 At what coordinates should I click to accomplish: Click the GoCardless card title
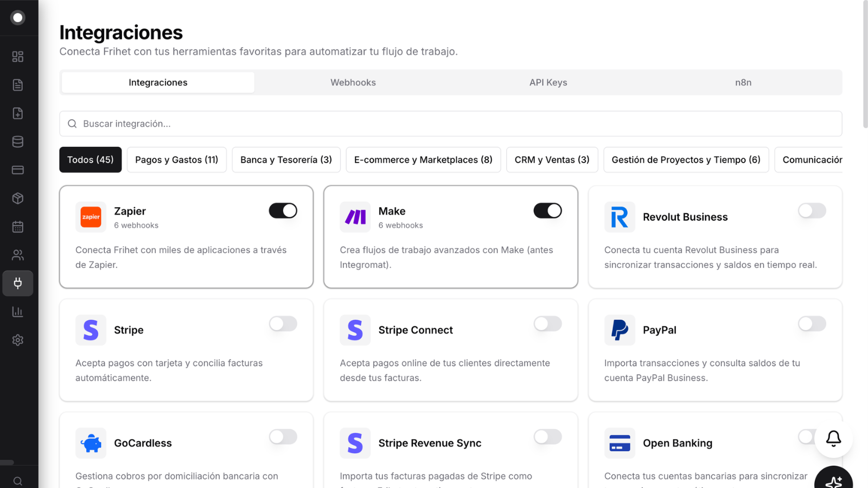(143, 443)
